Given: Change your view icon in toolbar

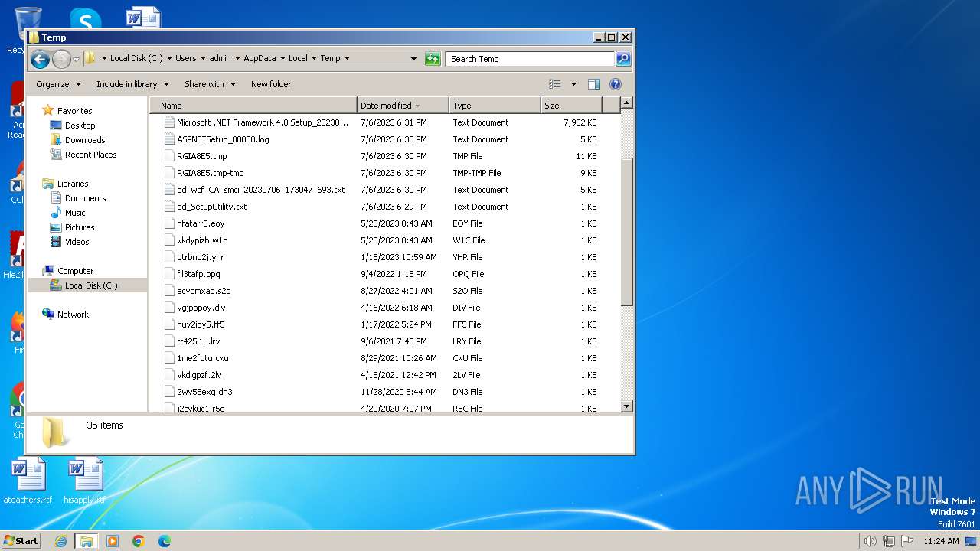Looking at the screenshot, I should coord(555,84).
